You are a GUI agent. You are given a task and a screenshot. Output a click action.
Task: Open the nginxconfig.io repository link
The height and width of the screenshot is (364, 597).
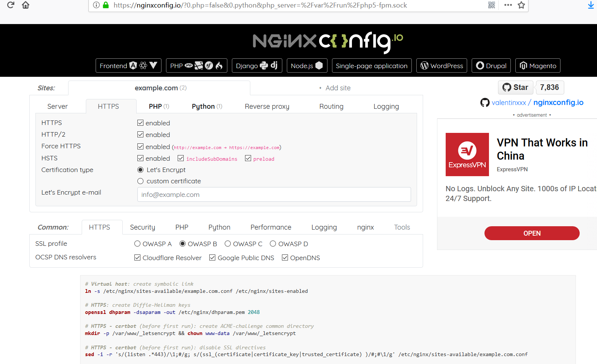pyautogui.click(x=558, y=102)
